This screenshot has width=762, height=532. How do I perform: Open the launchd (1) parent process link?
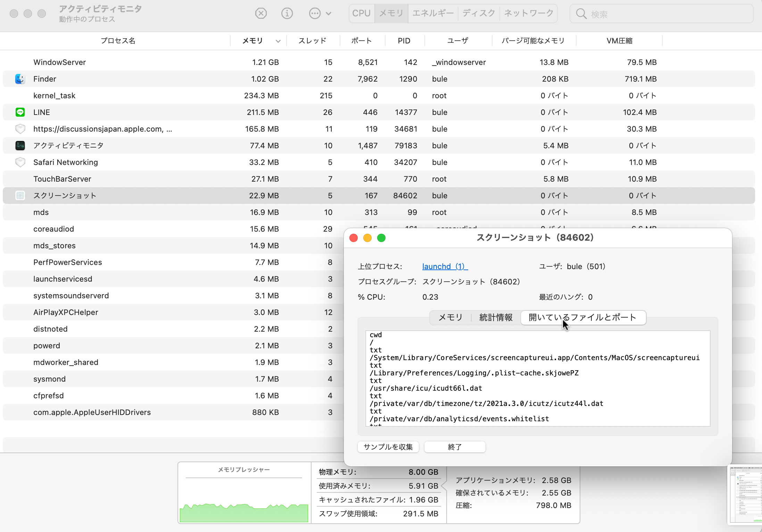(x=445, y=266)
